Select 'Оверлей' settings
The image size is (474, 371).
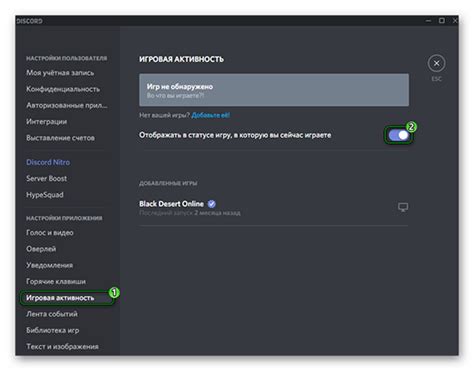[41, 249]
